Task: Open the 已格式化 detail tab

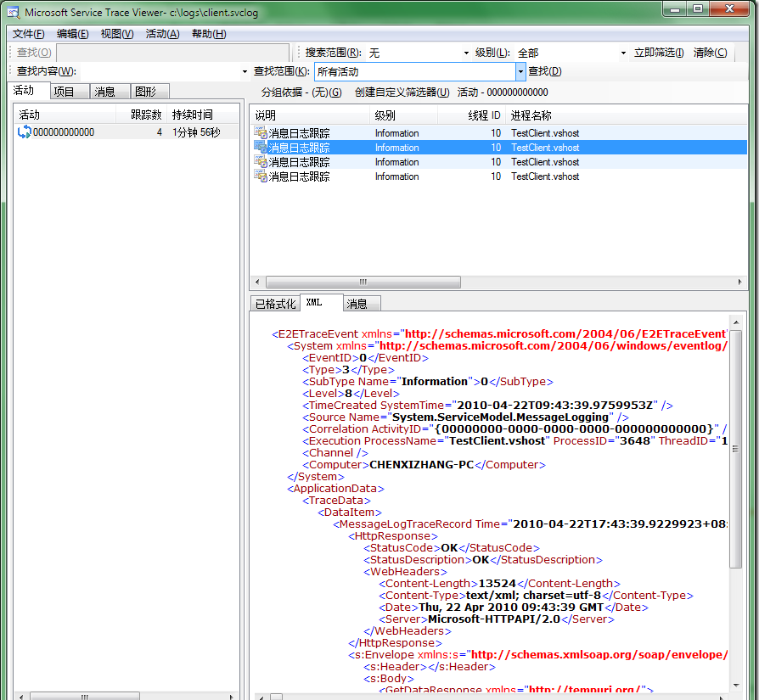Action: pyautogui.click(x=275, y=303)
